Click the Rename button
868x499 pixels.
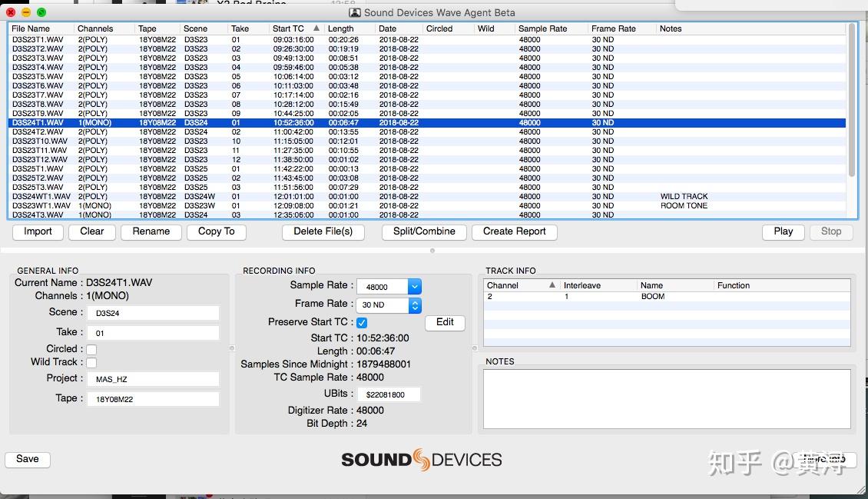[151, 231]
